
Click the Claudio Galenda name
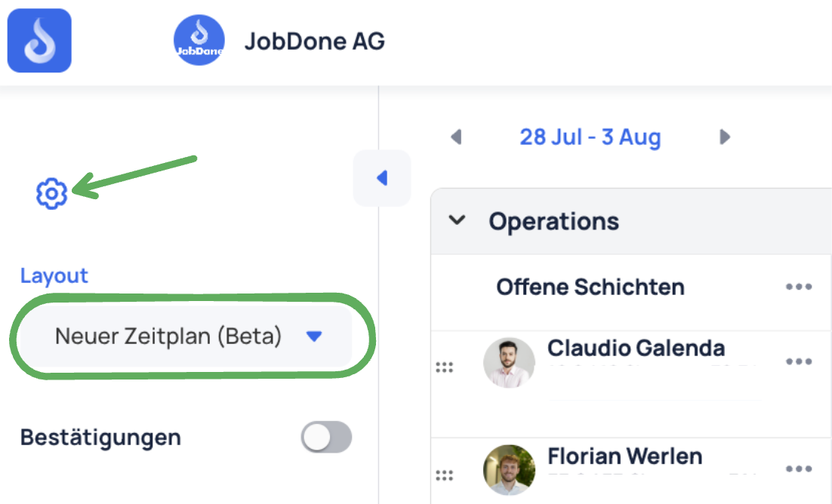pyautogui.click(x=636, y=349)
